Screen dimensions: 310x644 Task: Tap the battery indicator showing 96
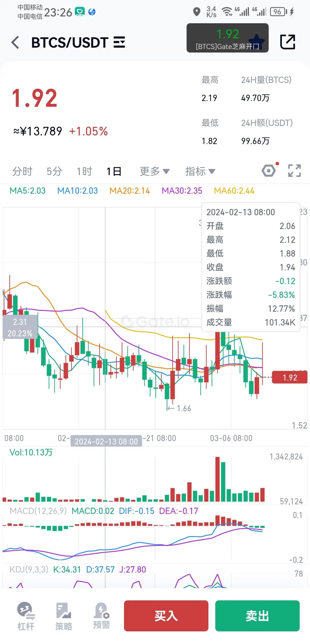pos(278,12)
